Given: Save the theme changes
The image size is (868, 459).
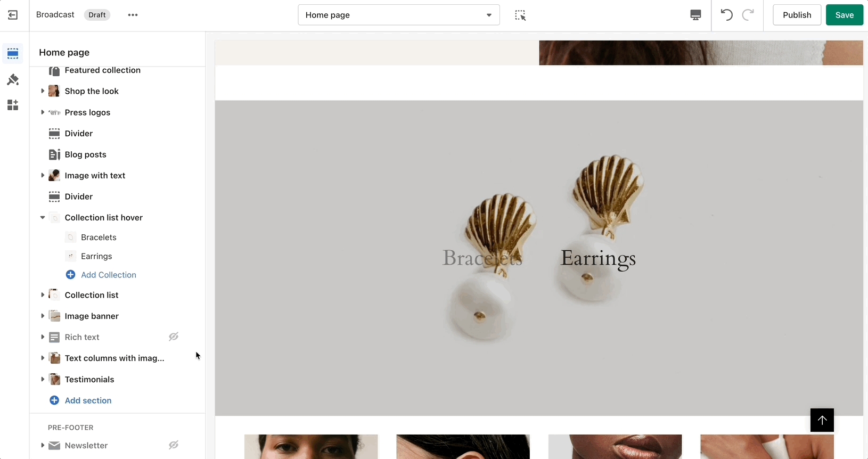Looking at the screenshot, I should [844, 15].
